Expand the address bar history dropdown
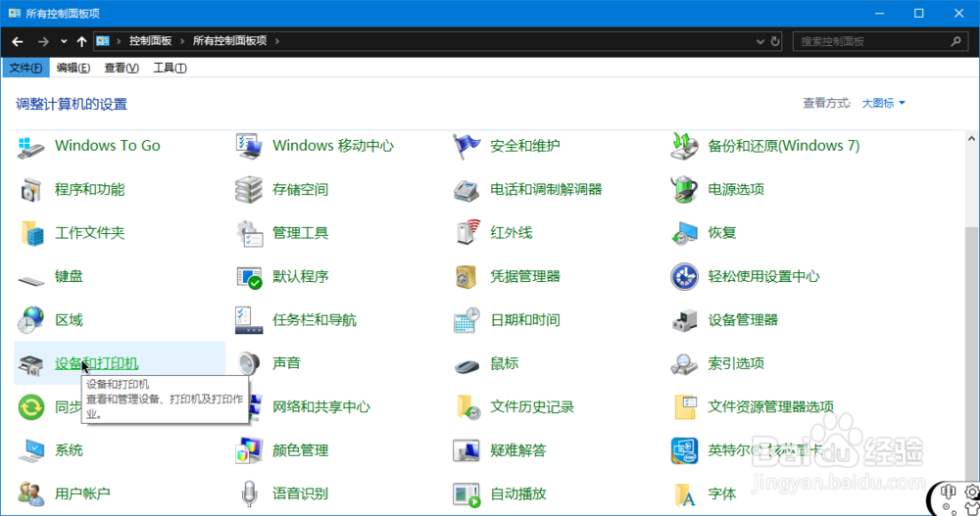Viewport: 980px width, 516px height. pos(760,41)
